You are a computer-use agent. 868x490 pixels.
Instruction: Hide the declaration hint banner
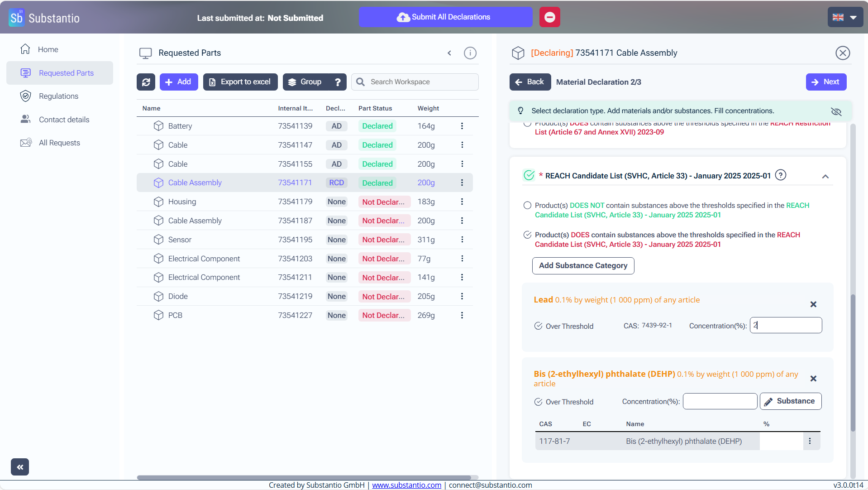click(836, 111)
